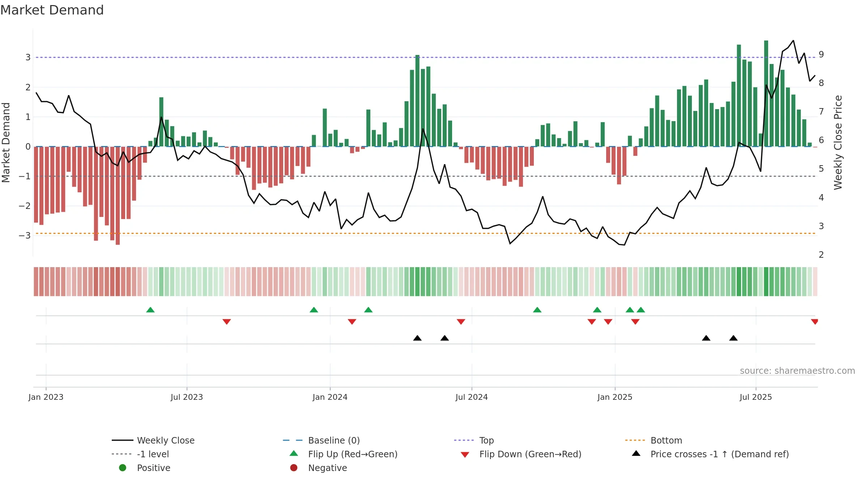
Task: Click the Jan 2023 axis label
Action: [46, 397]
